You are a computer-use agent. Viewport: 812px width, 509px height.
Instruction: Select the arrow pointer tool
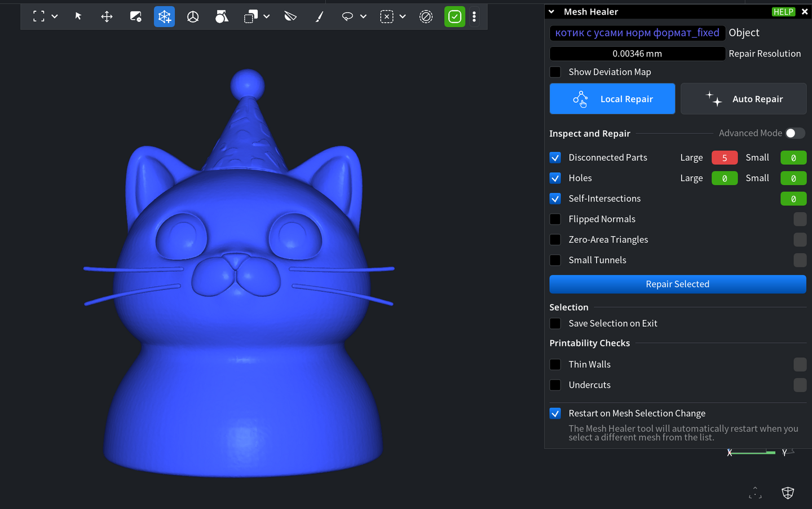pyautogui.click(x=78, y=16)
